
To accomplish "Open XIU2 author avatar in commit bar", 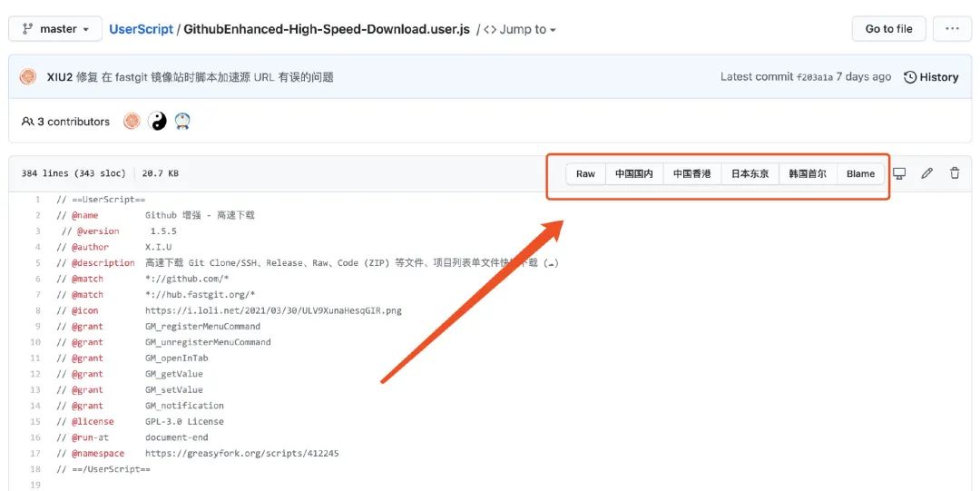I will (28, 77).
